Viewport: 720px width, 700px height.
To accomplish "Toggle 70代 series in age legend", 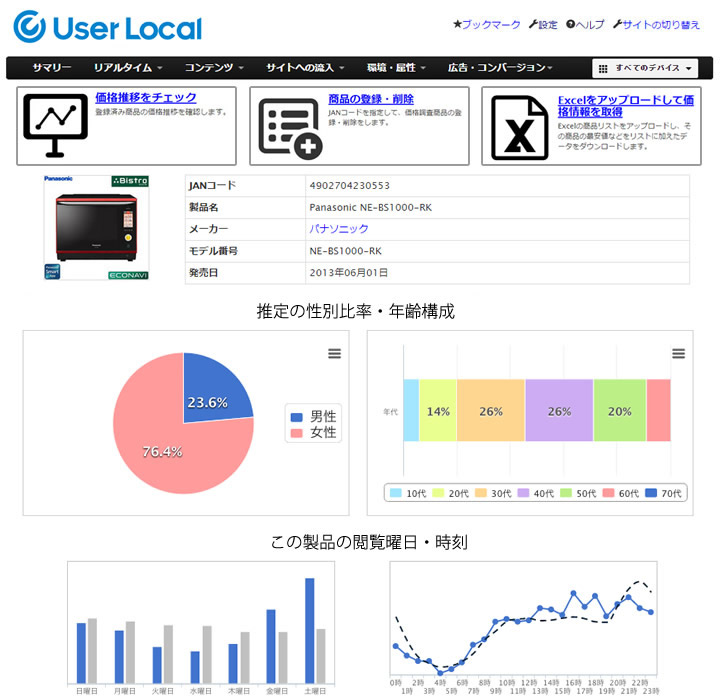I will coord(663,493).
